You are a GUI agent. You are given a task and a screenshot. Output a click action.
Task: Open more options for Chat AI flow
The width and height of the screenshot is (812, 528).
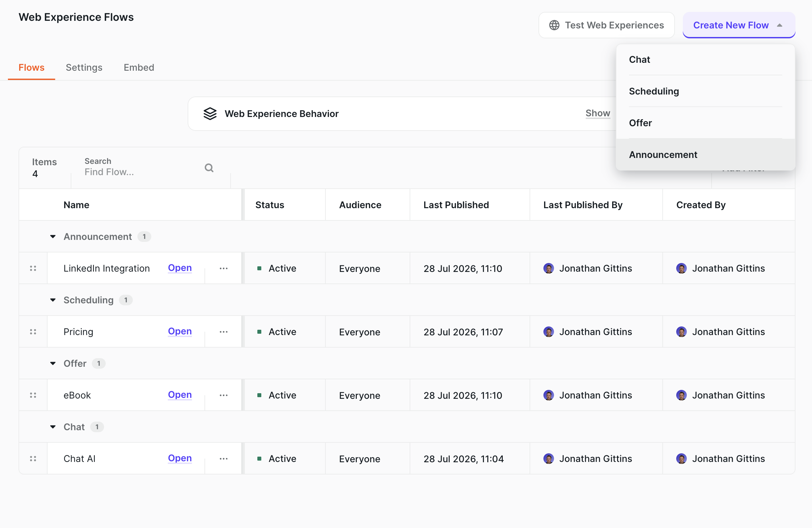tap(223, 459)
